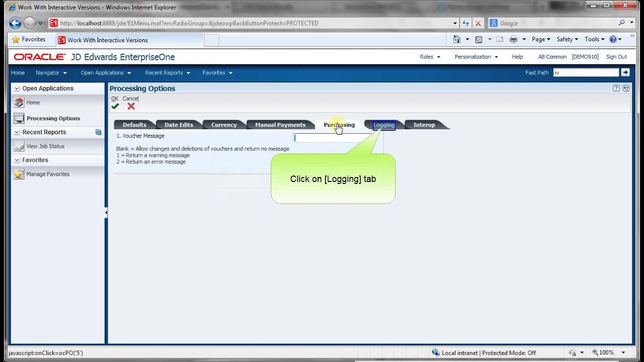Click the Stop loading X icon
The image size is (644, 362).
click(x=478, y=23)
